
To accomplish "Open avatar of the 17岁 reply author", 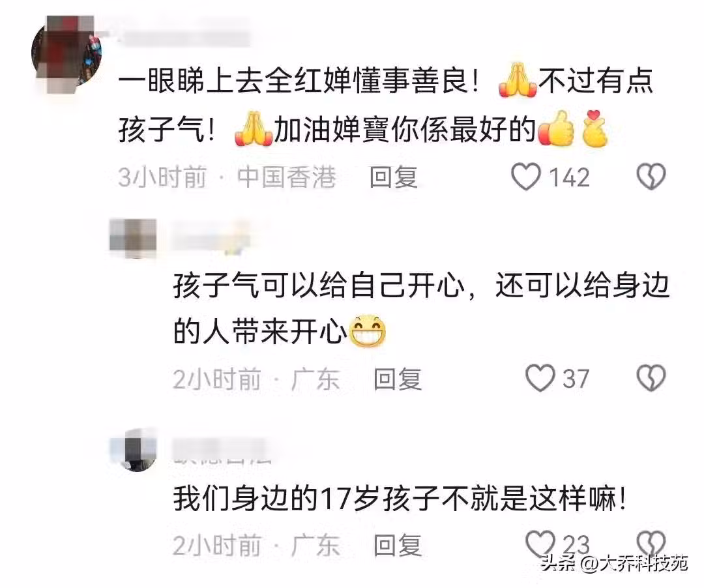I will coord(133,450).
